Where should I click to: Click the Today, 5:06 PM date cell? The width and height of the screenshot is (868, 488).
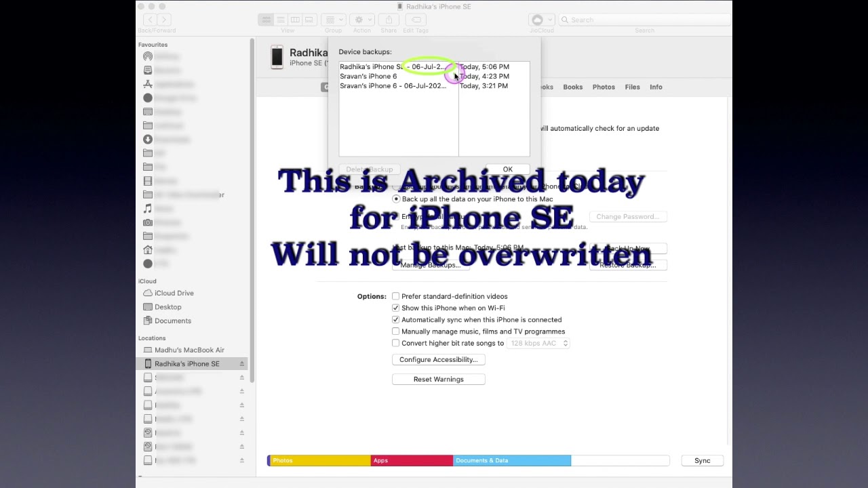pos(484,66)
